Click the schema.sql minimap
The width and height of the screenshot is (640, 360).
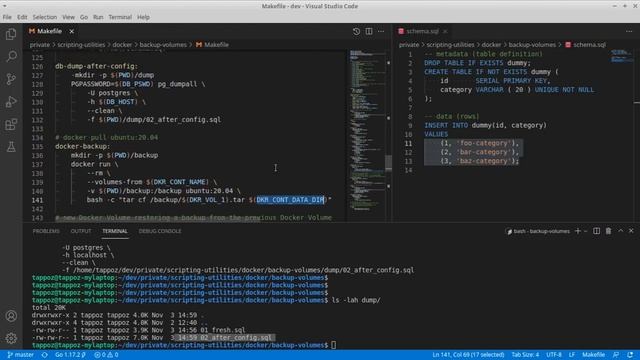coord(621,57)
